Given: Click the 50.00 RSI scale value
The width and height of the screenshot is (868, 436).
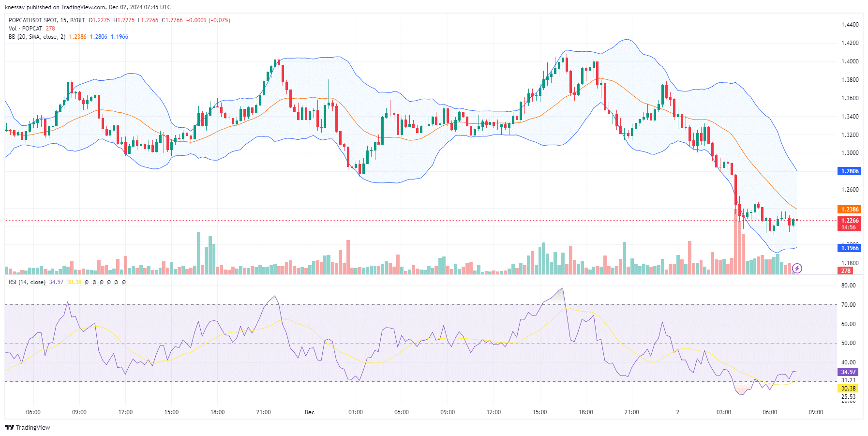Looking at the screenshot, I should click(848, 343).
